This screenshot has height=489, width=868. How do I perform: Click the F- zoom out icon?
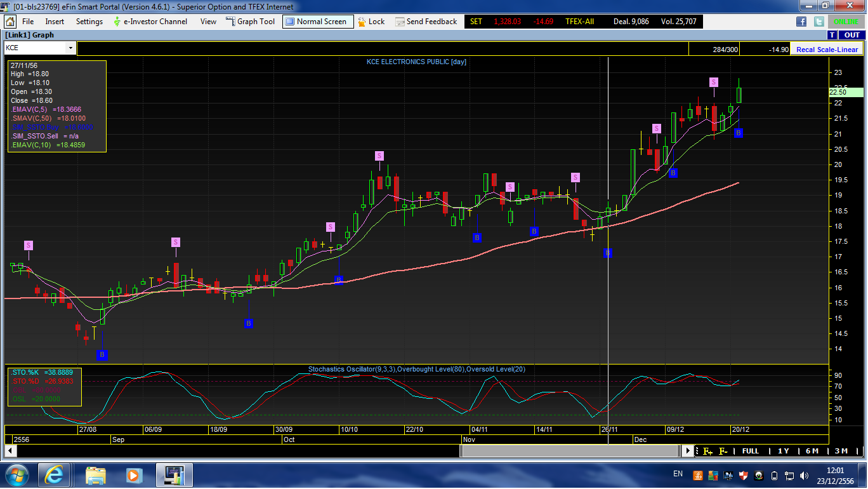click(723, 452)
